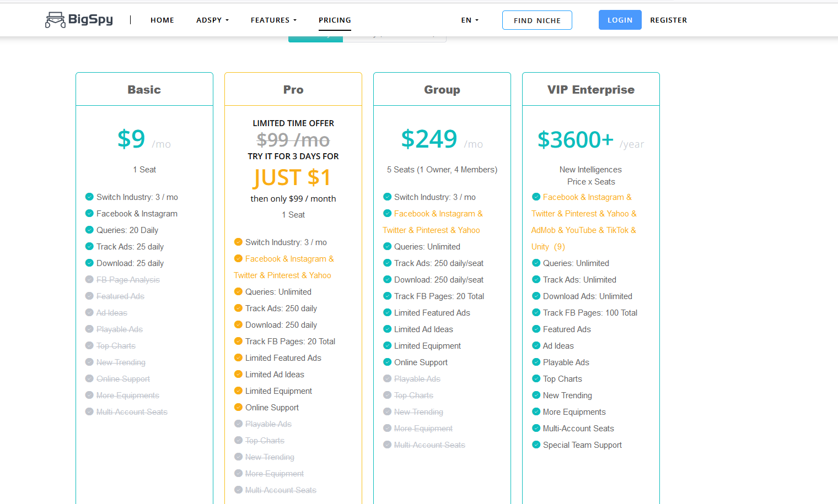
Task: Expand the ADSPY dropdown menu
Action: pos(212,20)
